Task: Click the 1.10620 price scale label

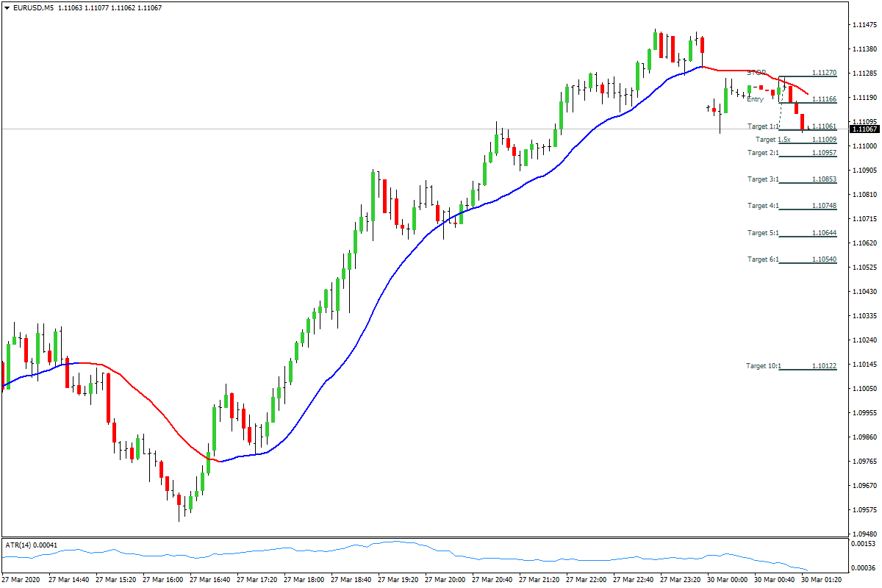Action: click(x=864, y=243)
